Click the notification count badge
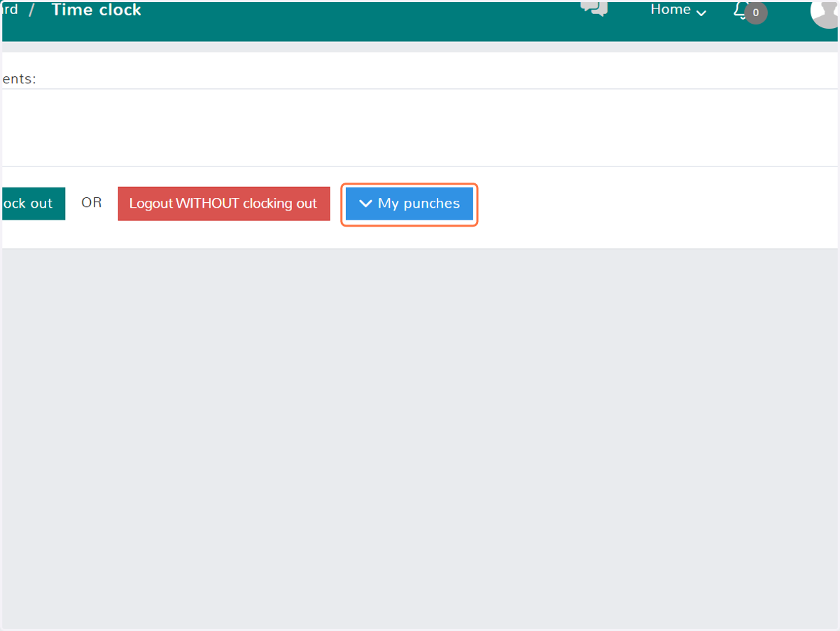 click(755, 13)
